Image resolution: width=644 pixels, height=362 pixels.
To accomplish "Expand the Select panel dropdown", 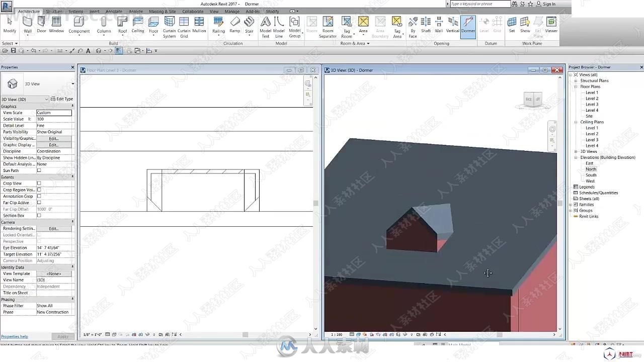I will (x=10, y=43).
